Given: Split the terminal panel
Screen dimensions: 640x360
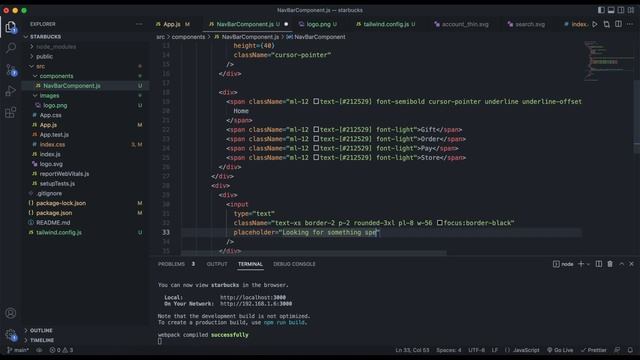Looking at the screenshot, I should 598,264.
